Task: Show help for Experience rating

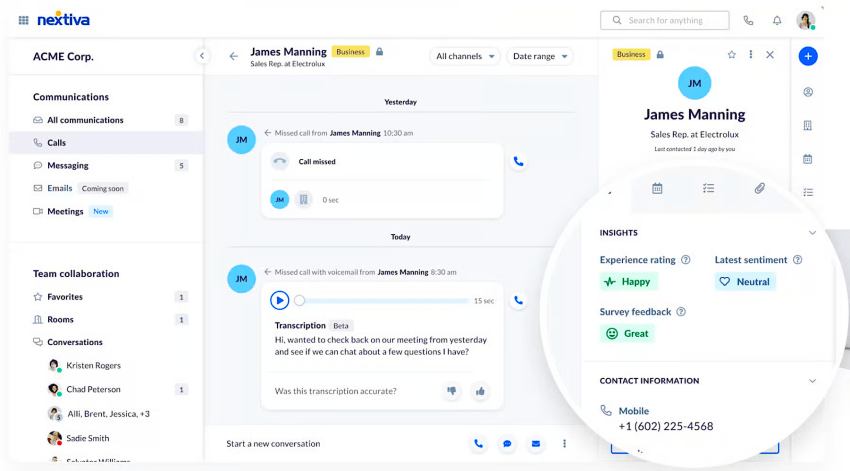Action: pos(685,260)
